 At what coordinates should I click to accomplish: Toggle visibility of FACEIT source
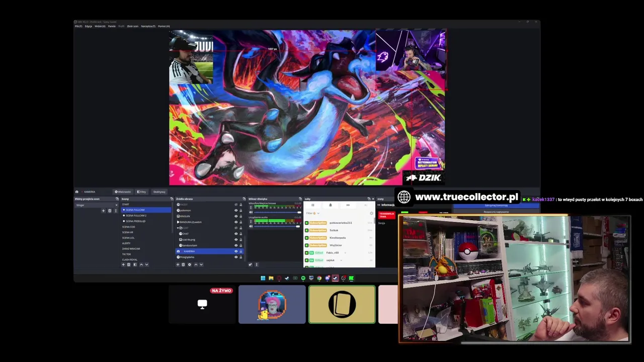point(236,205)
